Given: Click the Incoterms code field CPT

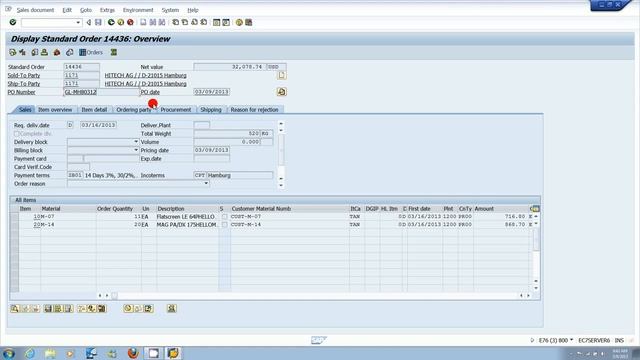Looking at the screenshot, I should [x=200, y=176].
